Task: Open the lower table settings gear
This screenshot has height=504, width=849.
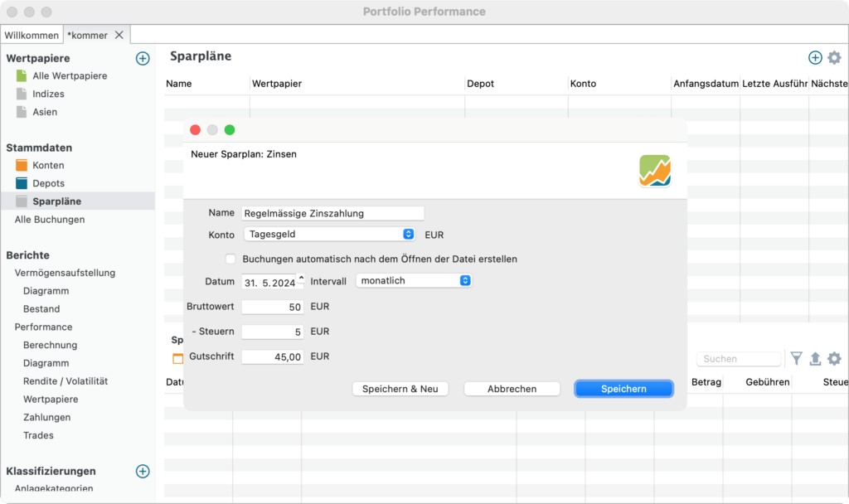Action: point(834,358)
